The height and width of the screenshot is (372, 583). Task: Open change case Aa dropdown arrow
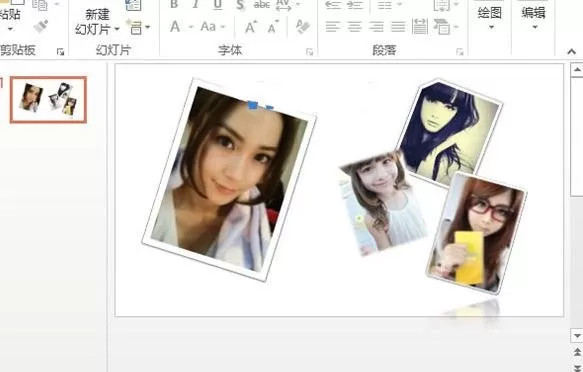(x=223, y=27)
